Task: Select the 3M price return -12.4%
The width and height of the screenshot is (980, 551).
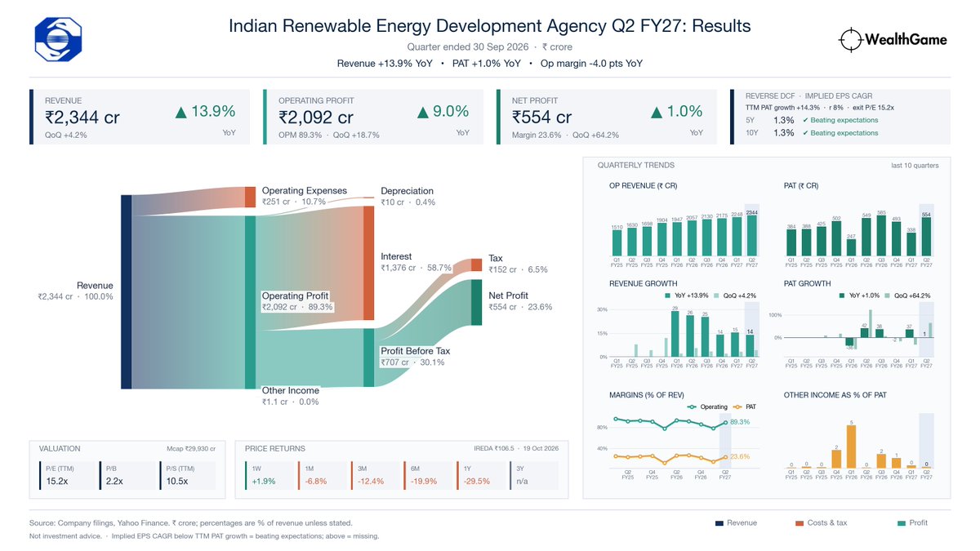Action: pos(374,475)
